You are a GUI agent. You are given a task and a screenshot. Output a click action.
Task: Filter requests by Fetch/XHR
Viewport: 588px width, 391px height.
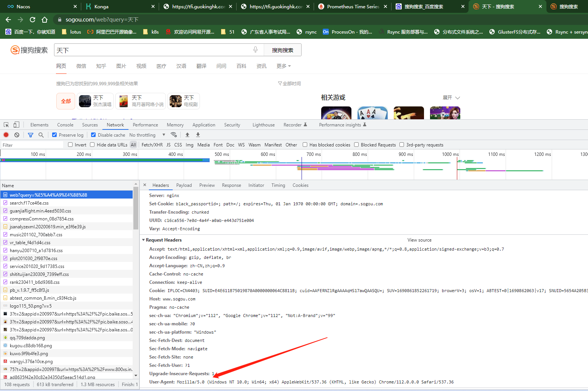coord(152,145)
